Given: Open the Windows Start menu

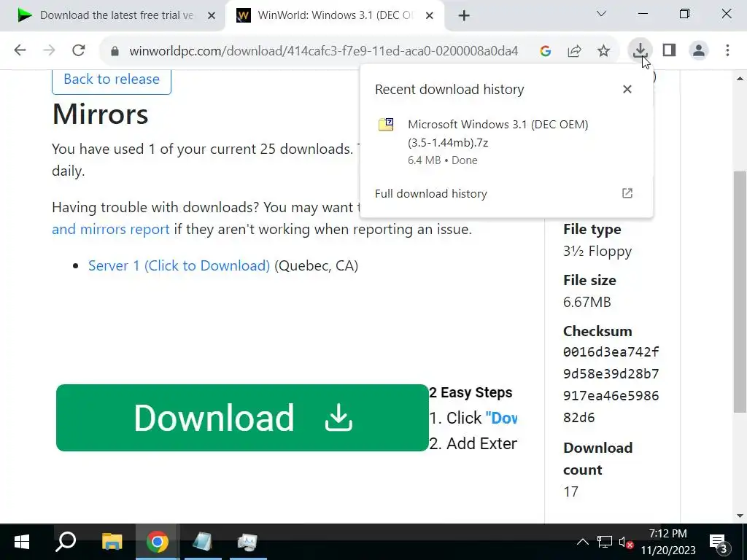Looking at the screenshot, I should tap(21, 542).
